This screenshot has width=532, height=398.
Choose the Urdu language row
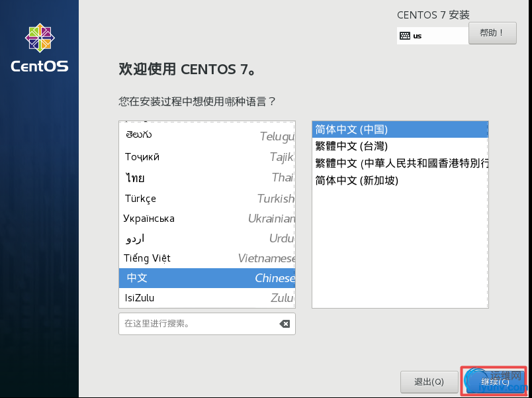(207, 238)
